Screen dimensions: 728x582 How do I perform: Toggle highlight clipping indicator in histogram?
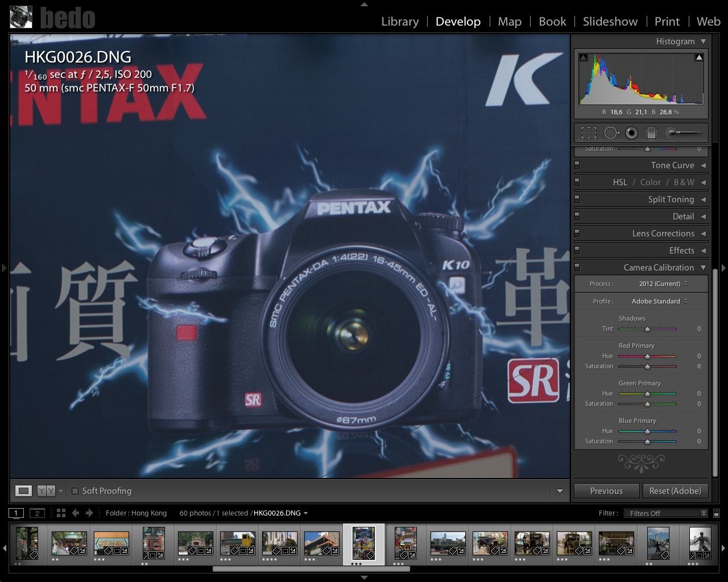pos(699,57)
